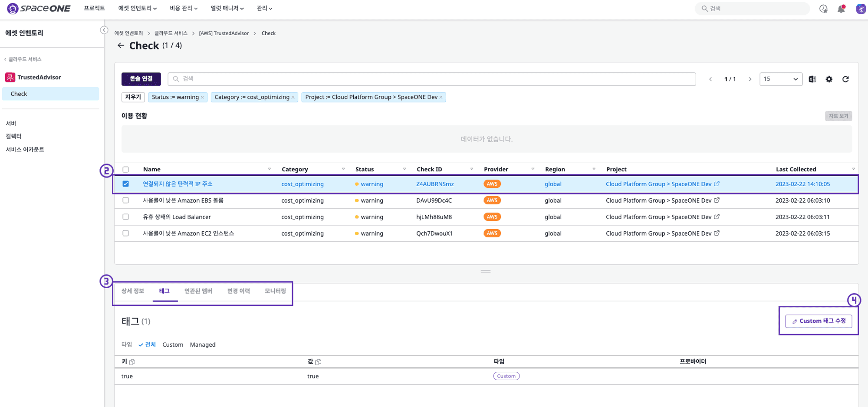Collapse the left sidebar panel
Screen dimensions: 868x407
104,30
